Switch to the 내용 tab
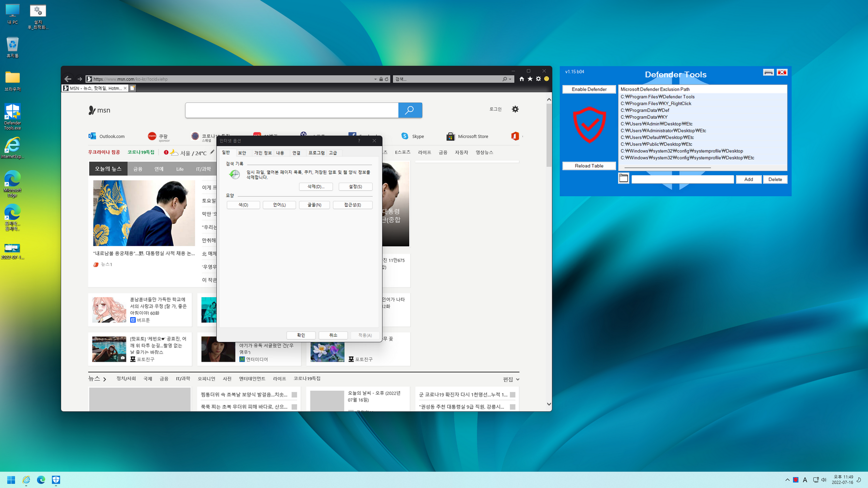 coord(280,153)
